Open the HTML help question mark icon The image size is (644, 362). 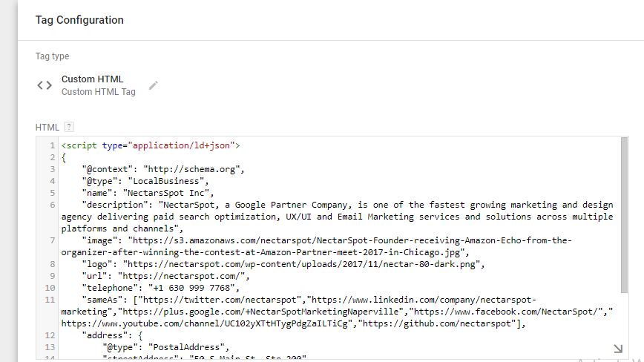[x=69, y=127]
